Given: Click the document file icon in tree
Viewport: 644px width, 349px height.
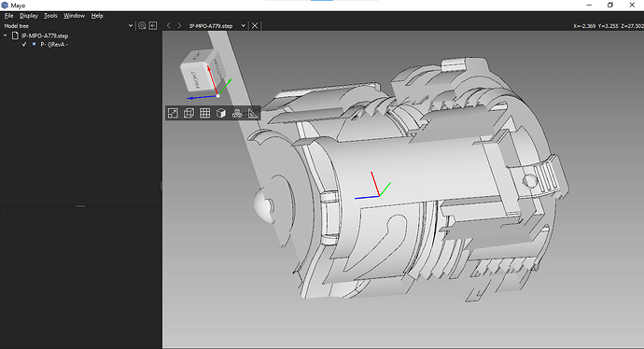Looking at the screenshot, I should (15, 35).
